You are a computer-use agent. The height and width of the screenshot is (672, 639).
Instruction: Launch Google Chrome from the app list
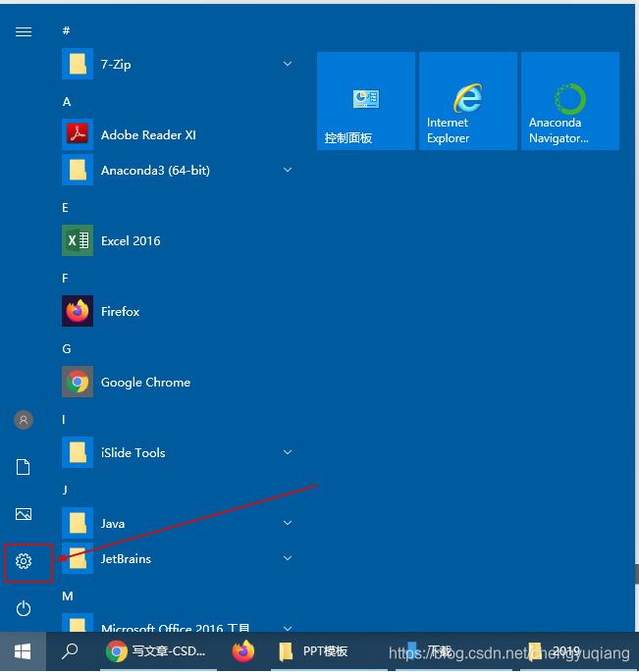tap(179, 382)
